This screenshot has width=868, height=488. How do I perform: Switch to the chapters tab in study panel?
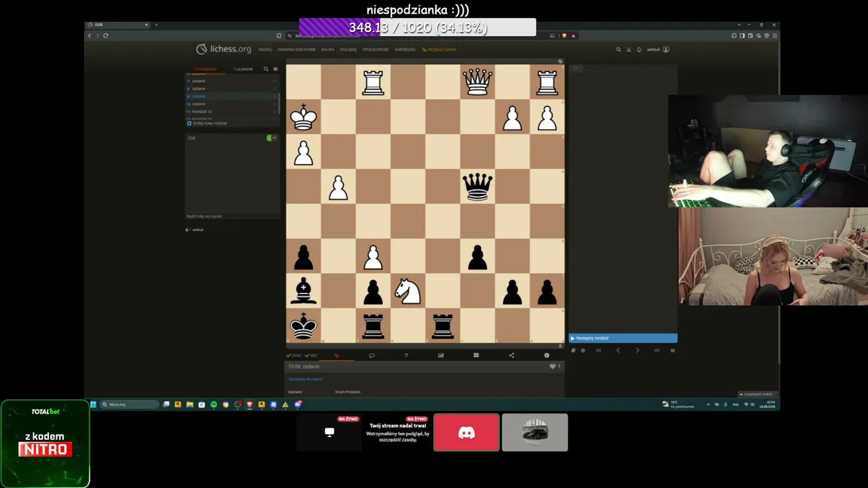point(205,69)
